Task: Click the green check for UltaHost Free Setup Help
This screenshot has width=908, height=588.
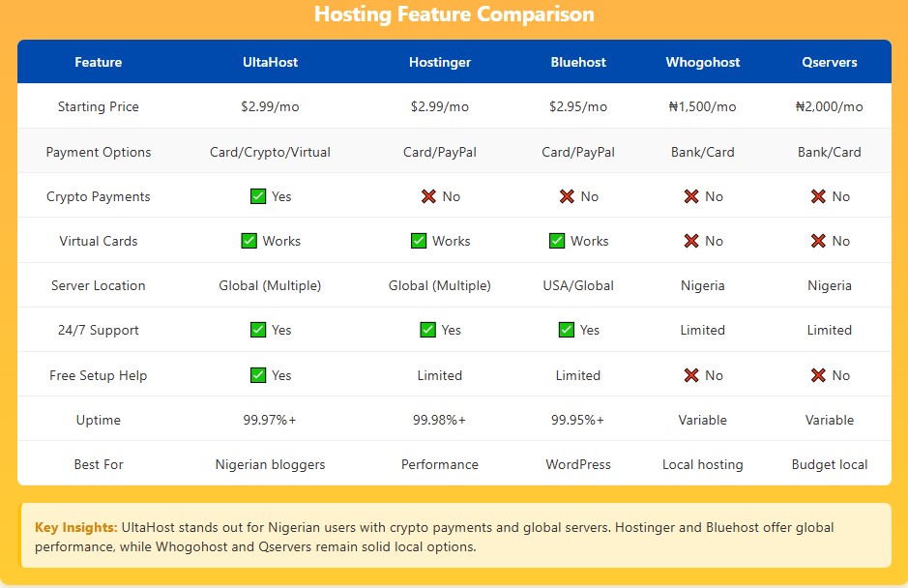Action: (258, 375)
